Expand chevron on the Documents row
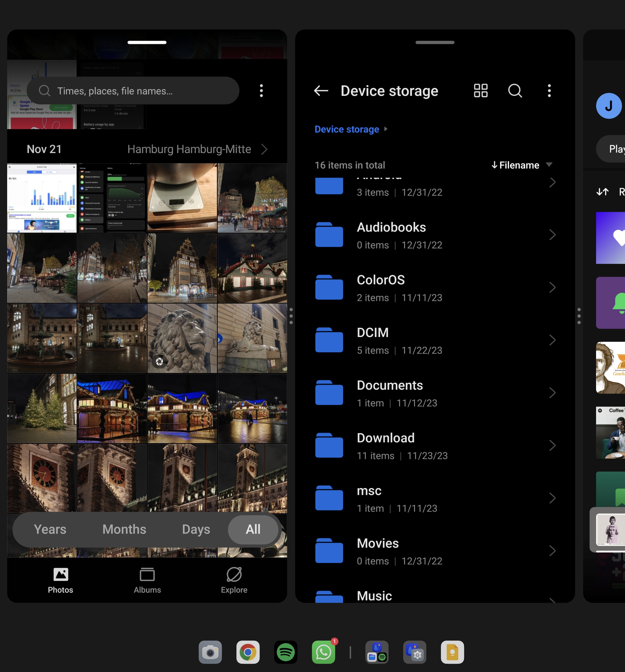The image size is (625, 672). coord(552,393)
